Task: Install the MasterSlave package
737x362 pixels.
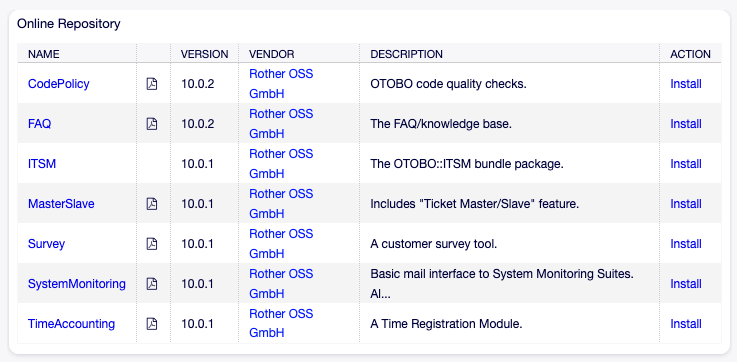Action: (x=686, y=204)
